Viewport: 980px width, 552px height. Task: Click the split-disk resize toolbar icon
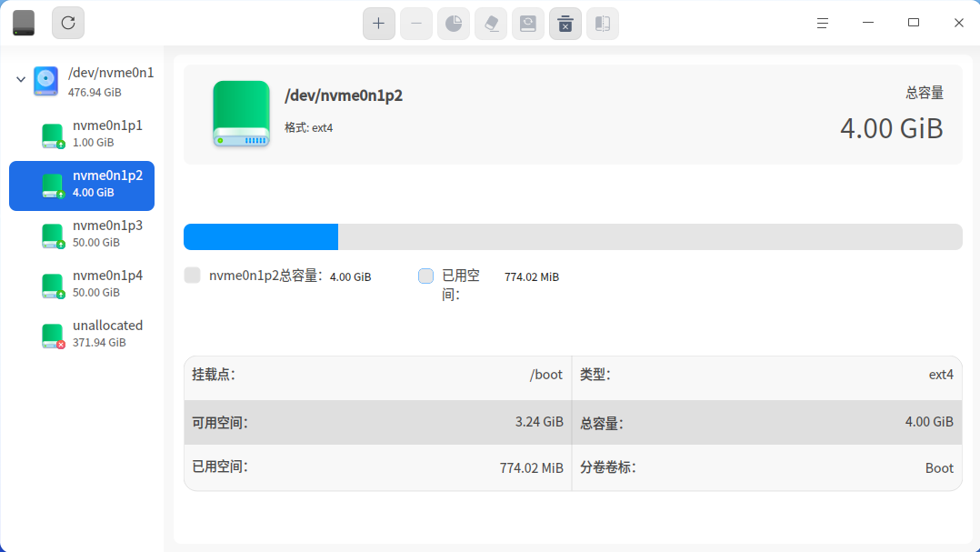coord(603,24)
